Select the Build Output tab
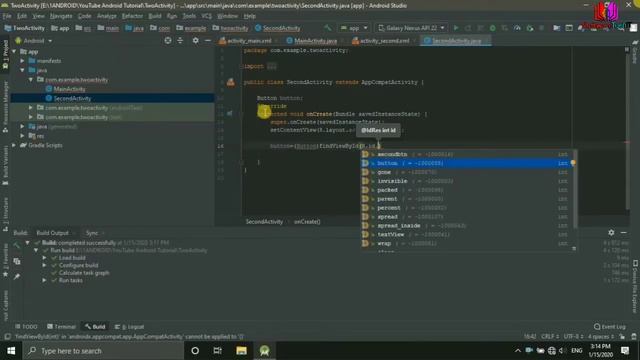Image resolution: width=640 pixels, height=360 pixels. 53,233
